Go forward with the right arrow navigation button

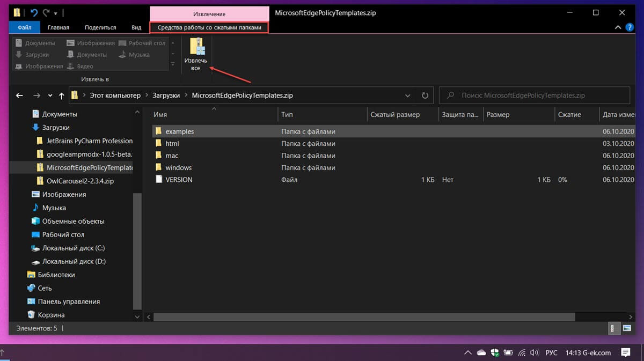(36, 95)
